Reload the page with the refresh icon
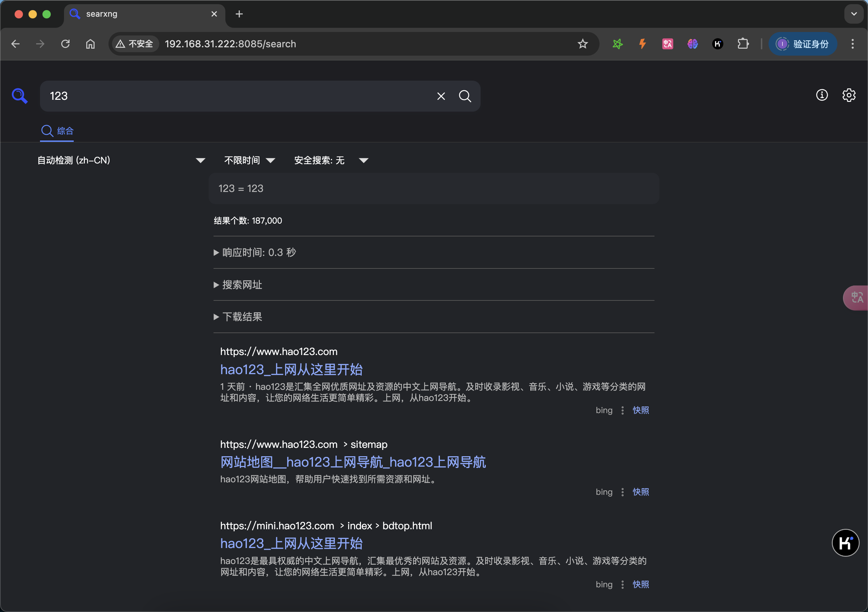868x612 pixels. (65, 44)
